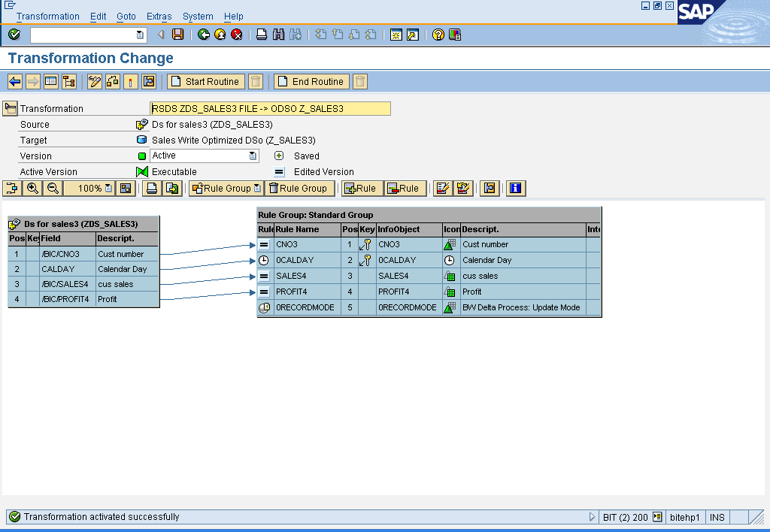Click the print icon in graphic toolbar
This screenshot has height=532, width=770.
click(x=152, y=188)
